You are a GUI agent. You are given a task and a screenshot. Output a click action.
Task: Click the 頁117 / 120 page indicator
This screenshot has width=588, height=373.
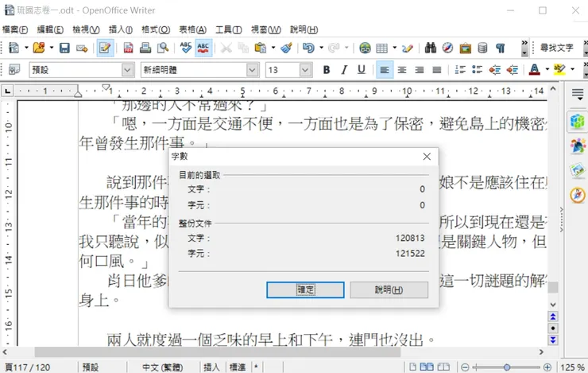27,367
